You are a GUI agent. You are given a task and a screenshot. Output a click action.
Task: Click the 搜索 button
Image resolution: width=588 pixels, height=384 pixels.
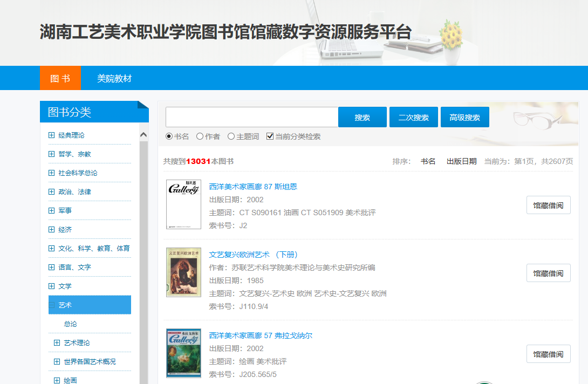[x=362, y=117]
